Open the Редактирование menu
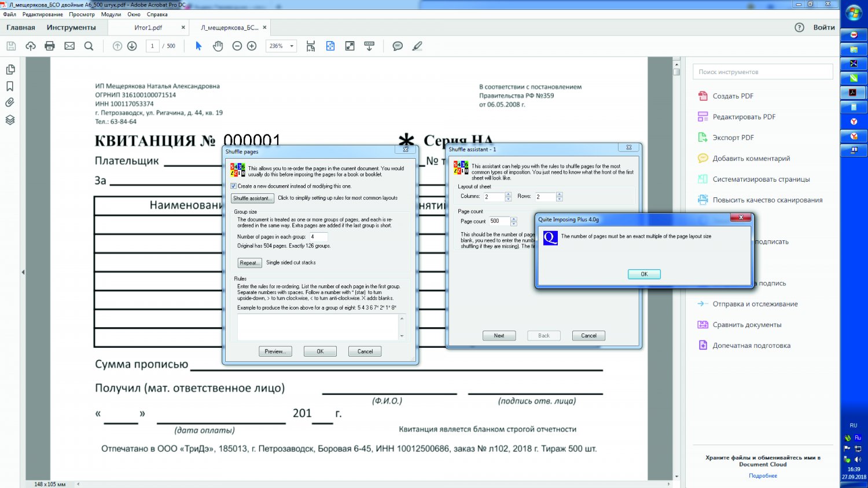 coord(43,14)
